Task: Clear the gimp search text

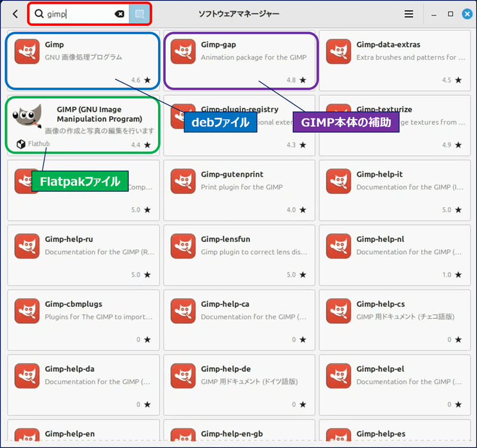Action: 120,14
